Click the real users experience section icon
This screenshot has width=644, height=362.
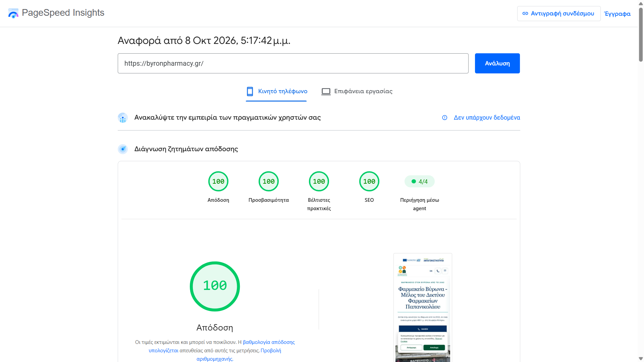pos(123,118)
